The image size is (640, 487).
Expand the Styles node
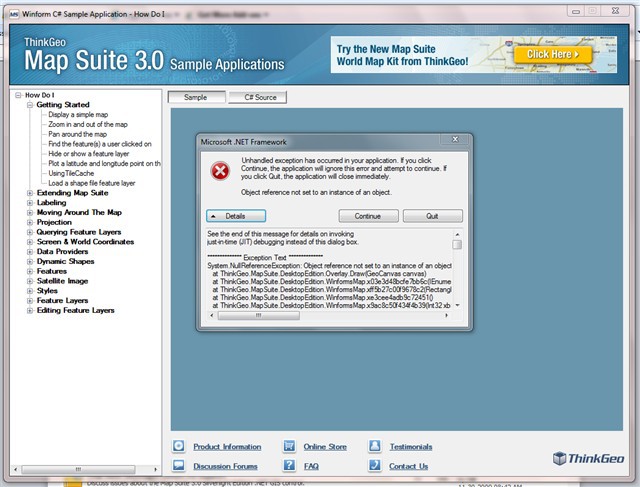pos(30,291)
